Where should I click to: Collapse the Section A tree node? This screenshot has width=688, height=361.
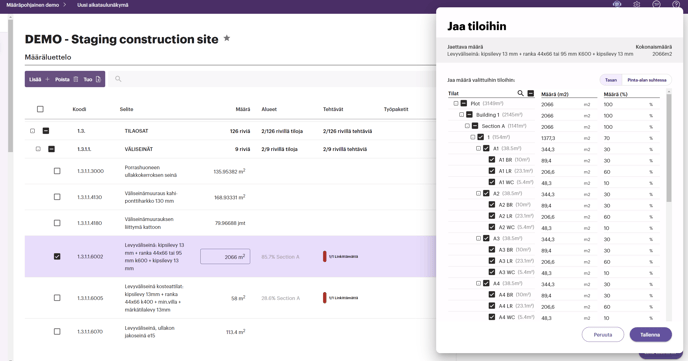click(475, 126)
